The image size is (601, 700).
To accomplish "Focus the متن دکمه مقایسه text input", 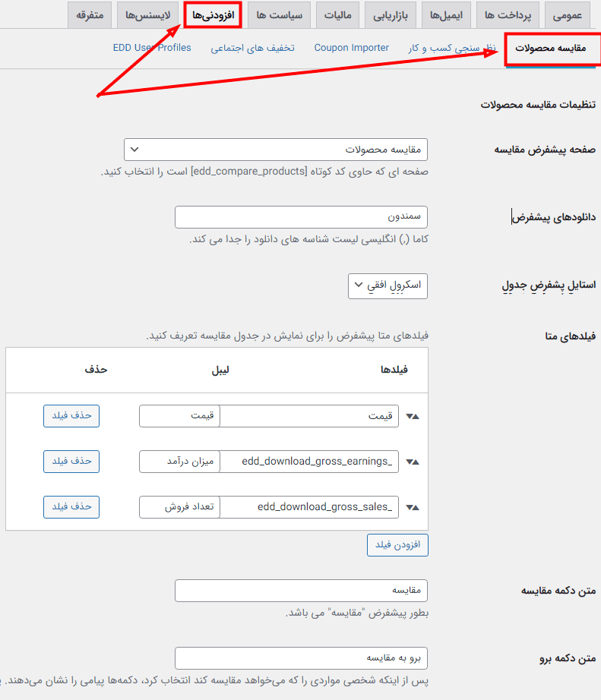I will (x=301, y=591).
